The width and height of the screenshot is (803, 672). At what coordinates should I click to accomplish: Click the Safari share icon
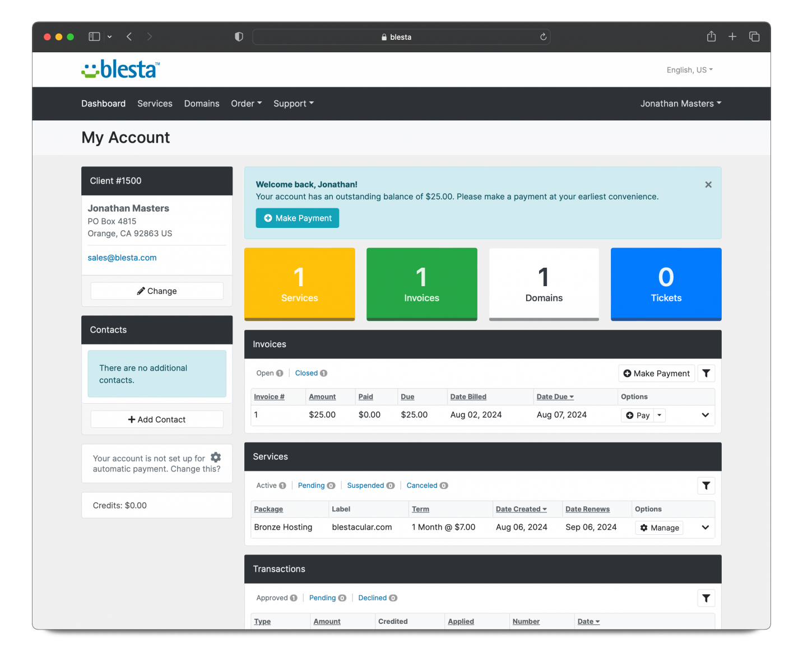coord(711,37)
